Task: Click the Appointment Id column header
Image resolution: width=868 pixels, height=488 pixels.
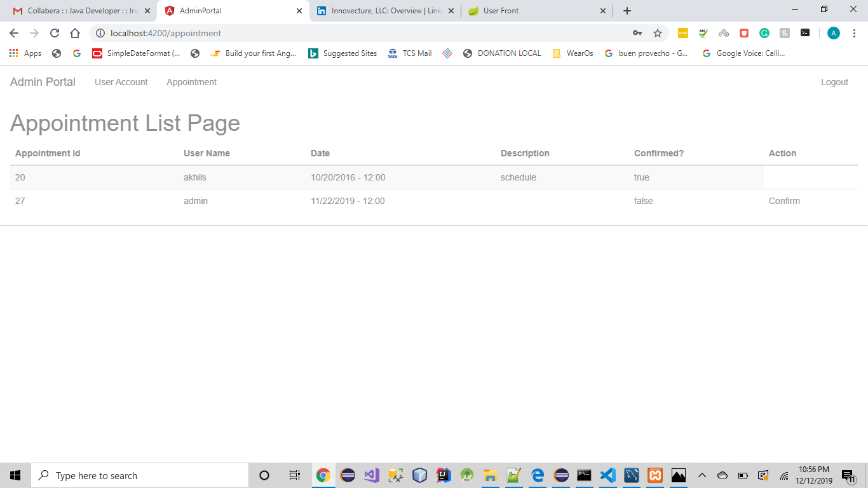Action: [x=48, y=153]
